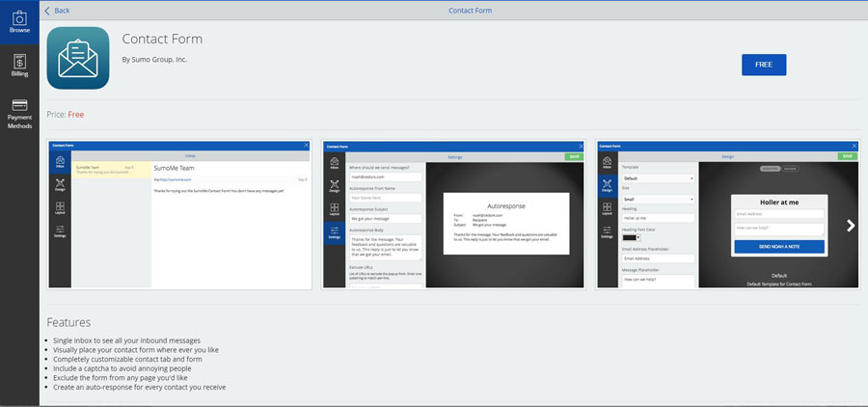Close the Contact Form window in the first screenshot

[307, 146]
